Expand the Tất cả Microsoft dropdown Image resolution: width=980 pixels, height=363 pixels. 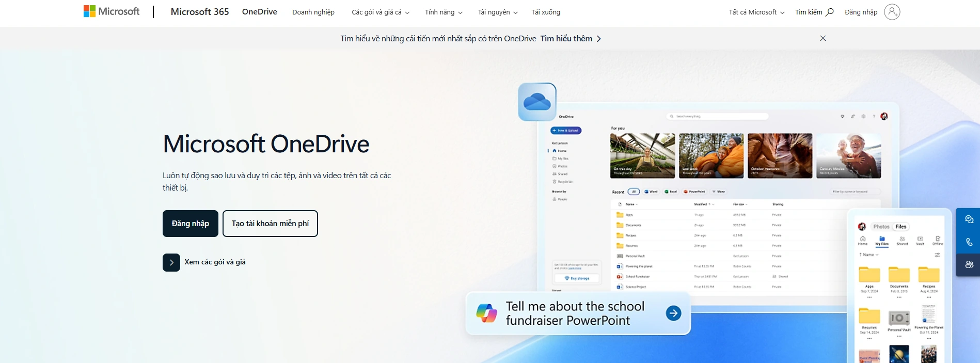click(x=756, y=12)
